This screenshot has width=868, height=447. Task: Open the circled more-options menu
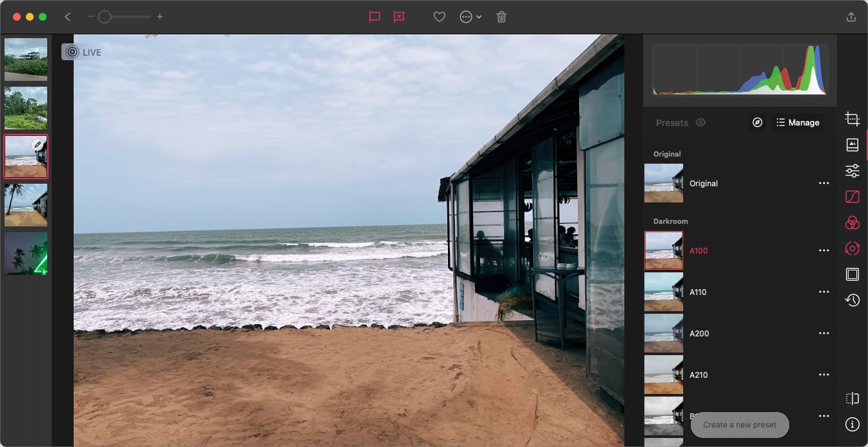(x=467, y=17)
